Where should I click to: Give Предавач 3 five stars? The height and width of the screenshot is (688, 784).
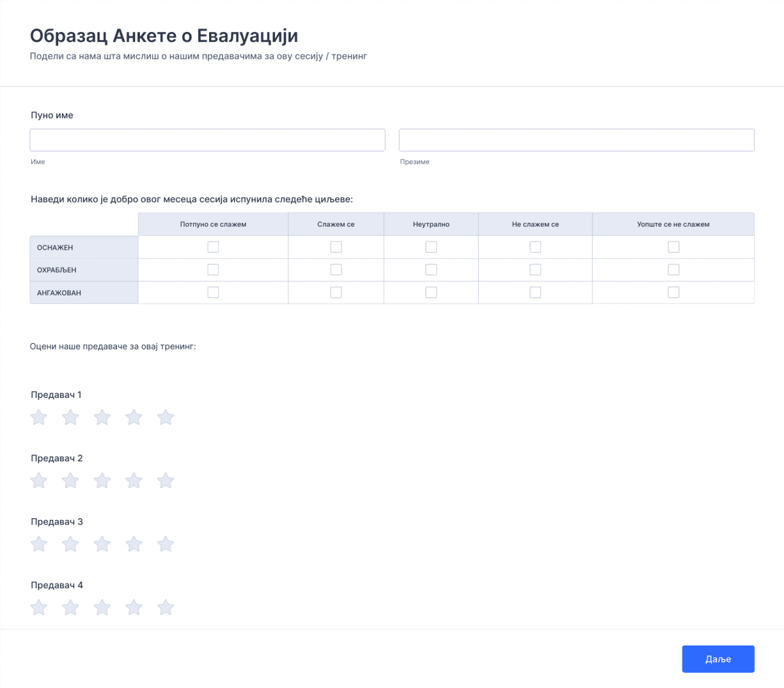click(165, 544)
